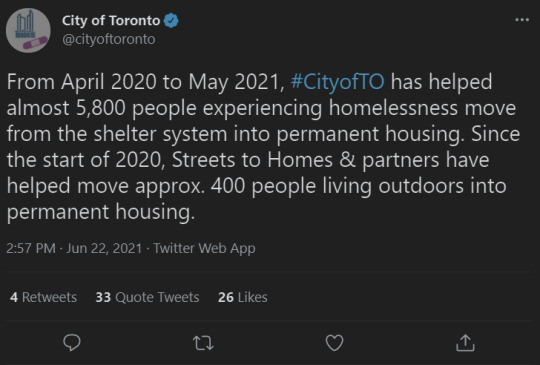
Task: View the 26 Likes list
Action: 243,297
